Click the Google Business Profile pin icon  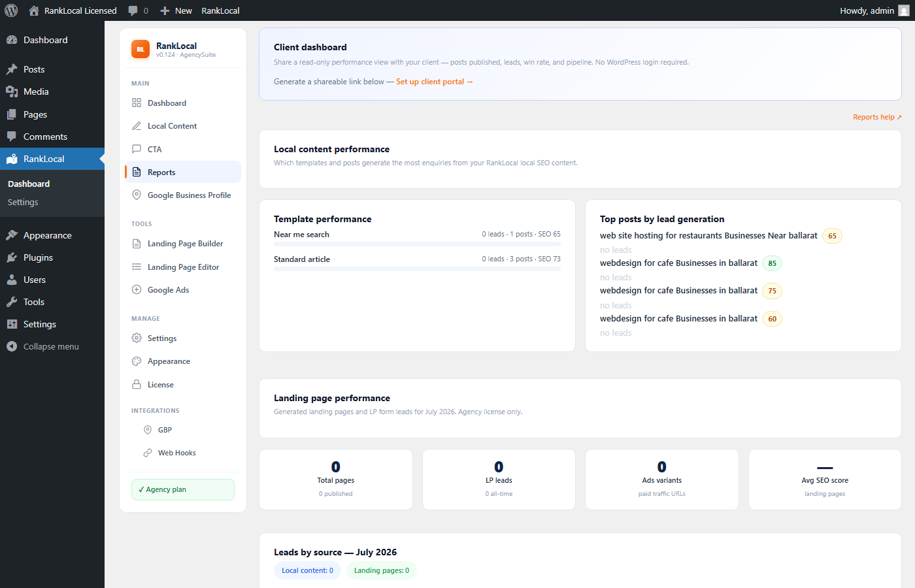click(137, 195)
